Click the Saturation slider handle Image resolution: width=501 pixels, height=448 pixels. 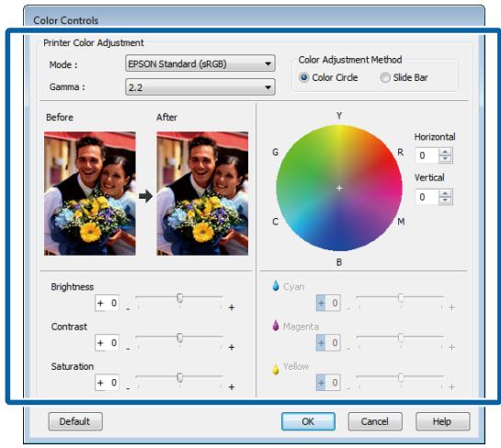180,377
